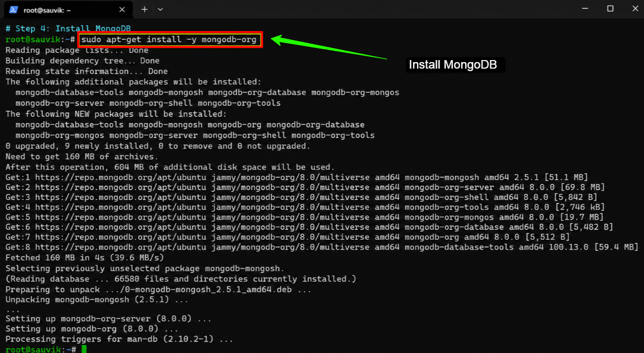Open a new terminal tab
This screenshot has height=353, width=644.
[144, 10]
